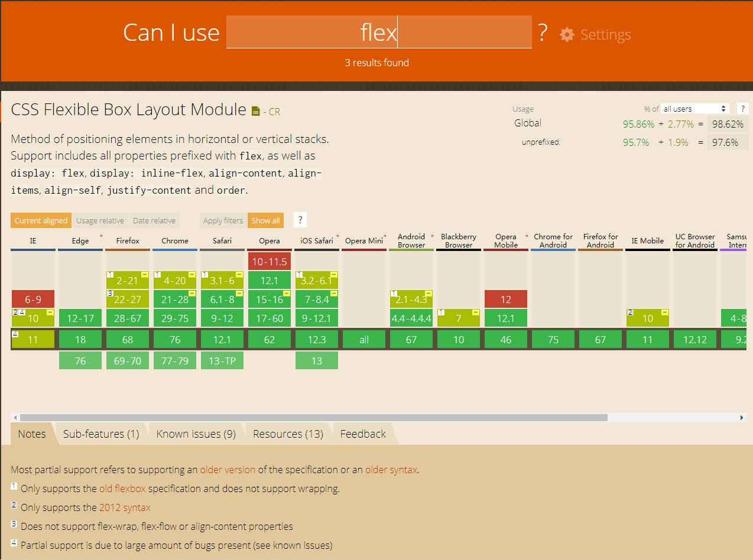Screen dimensions: 753x560
Task: Select Safari 3.1-6 cell
Action: pos(222,281)
